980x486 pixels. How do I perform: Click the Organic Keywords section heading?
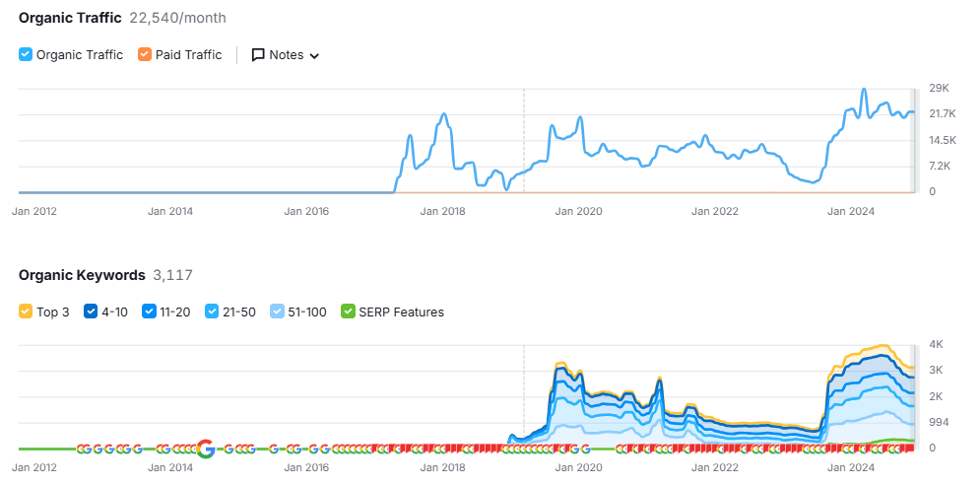(82, 275)
